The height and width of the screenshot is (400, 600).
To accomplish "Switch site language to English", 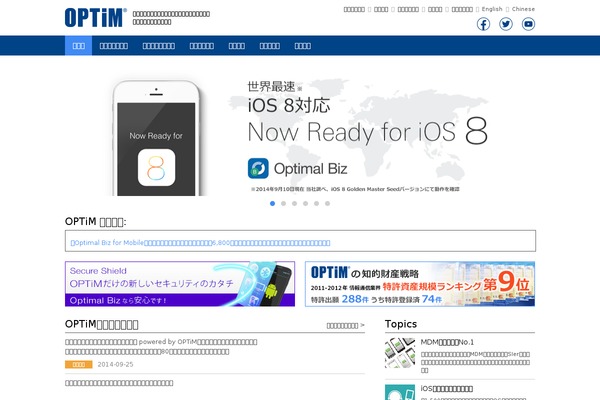I will 492,9.
